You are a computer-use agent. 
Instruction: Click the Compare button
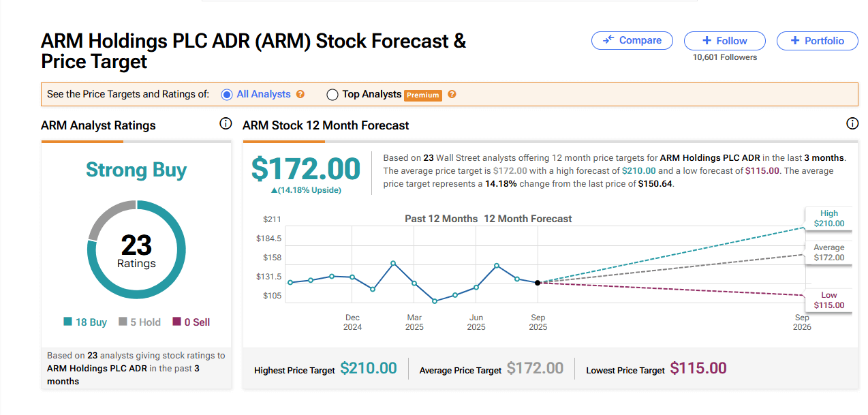(632, 41)
